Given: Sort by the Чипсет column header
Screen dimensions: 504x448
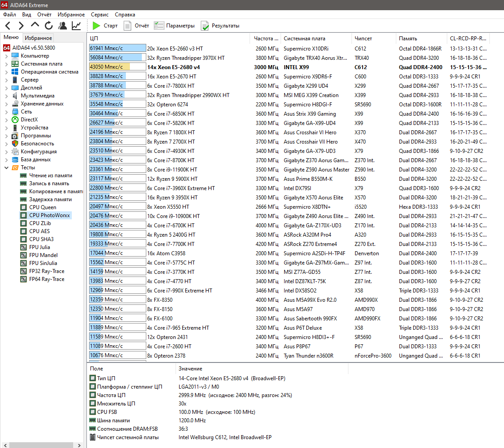Looking at the screenshot, I should [374, 38].
